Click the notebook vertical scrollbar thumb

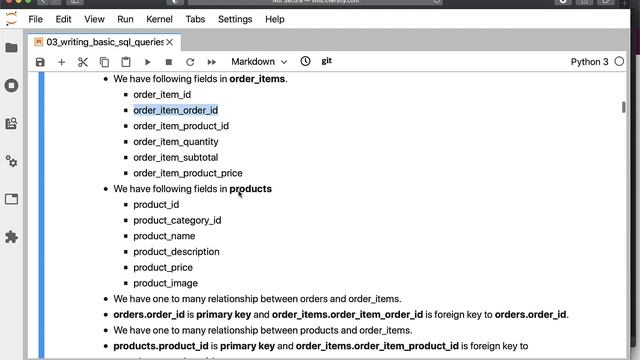point(623,107)
